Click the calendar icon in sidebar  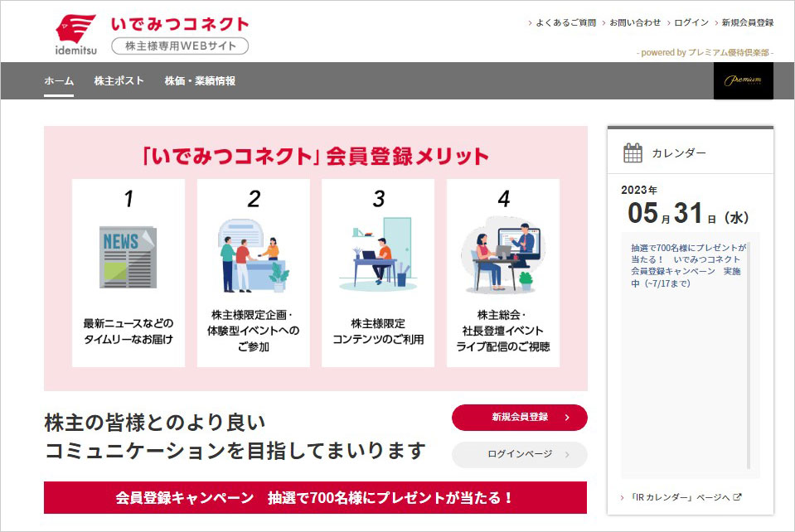point(633,152)
